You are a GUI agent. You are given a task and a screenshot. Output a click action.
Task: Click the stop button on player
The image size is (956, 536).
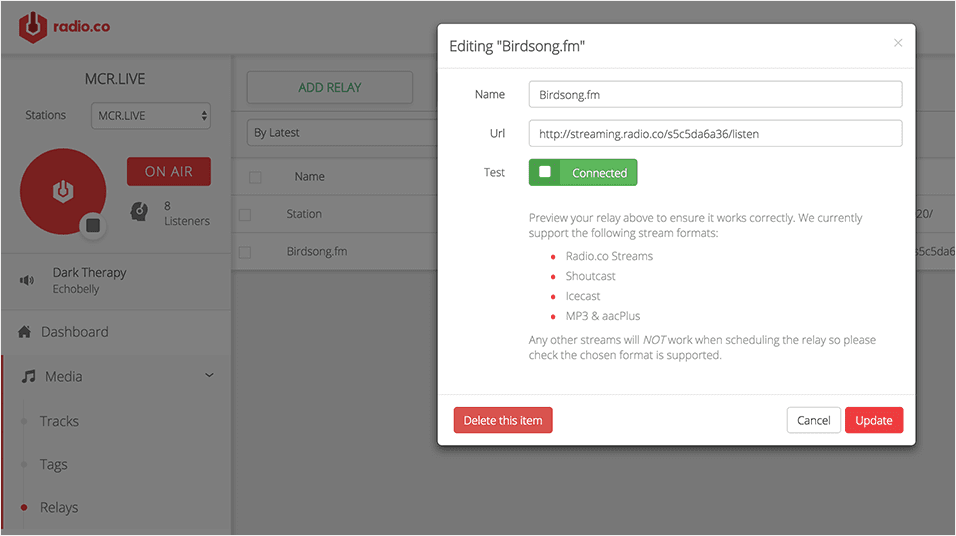(x=93, y=226)
